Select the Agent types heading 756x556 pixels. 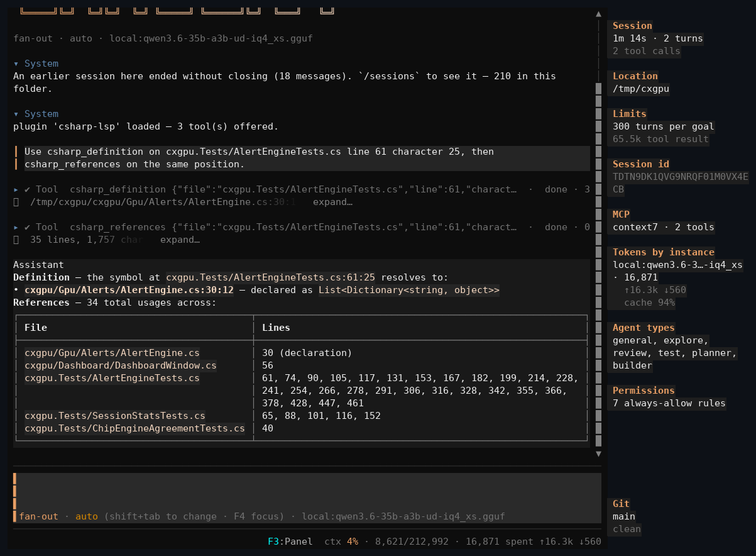644,328
